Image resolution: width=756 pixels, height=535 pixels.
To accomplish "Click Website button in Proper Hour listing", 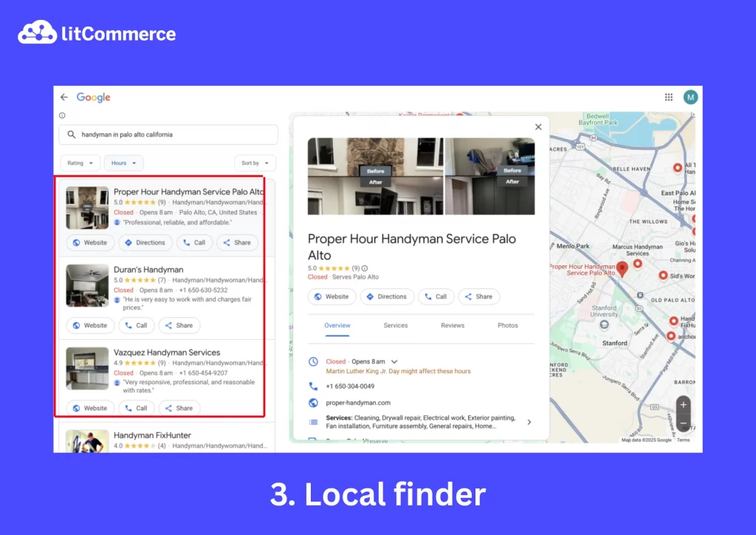I will coord(90,242).
